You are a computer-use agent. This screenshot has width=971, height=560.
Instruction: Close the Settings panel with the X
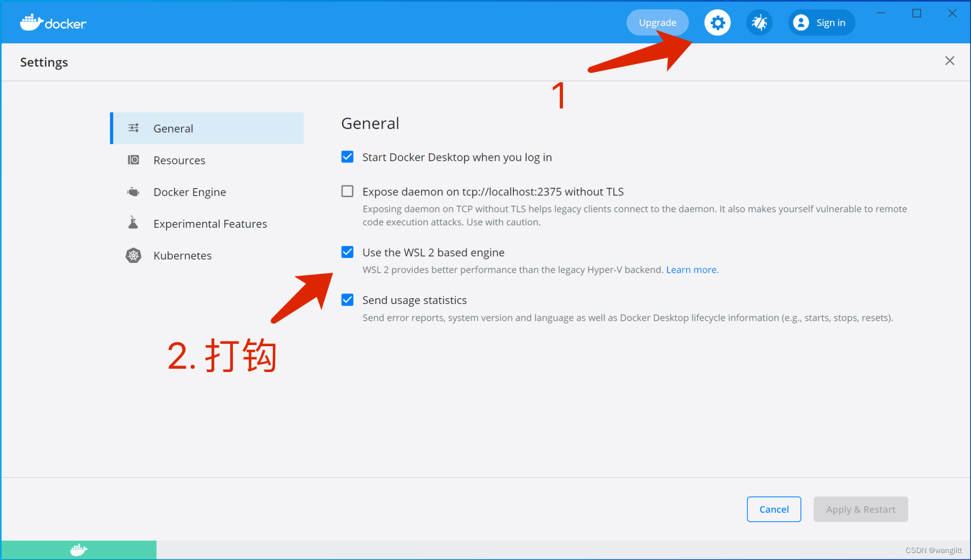[x=950, y=61]
